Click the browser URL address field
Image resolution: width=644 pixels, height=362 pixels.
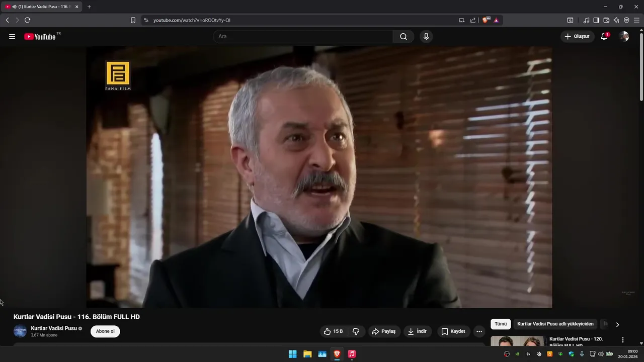[x=302, y=20]
